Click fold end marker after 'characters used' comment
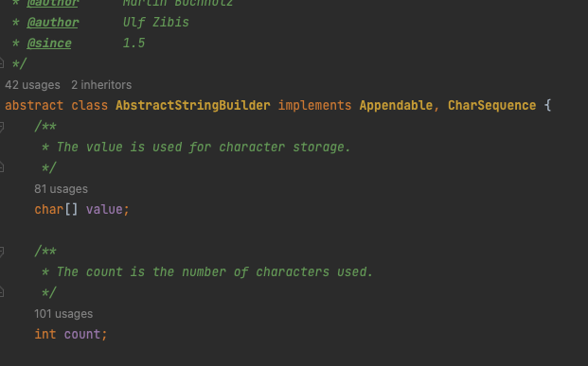The width and height of the screenshot is (588, 366). [2, 292]
